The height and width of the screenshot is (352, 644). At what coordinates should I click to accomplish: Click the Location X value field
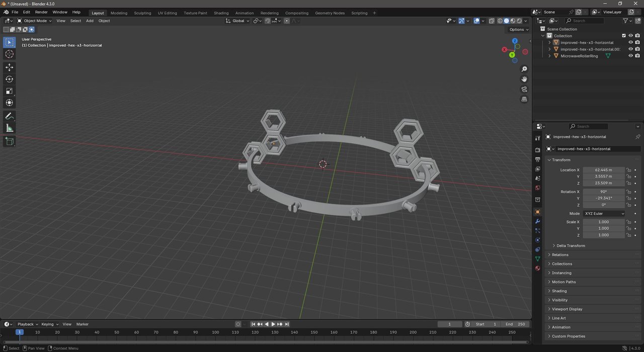(x=603, y=170)
